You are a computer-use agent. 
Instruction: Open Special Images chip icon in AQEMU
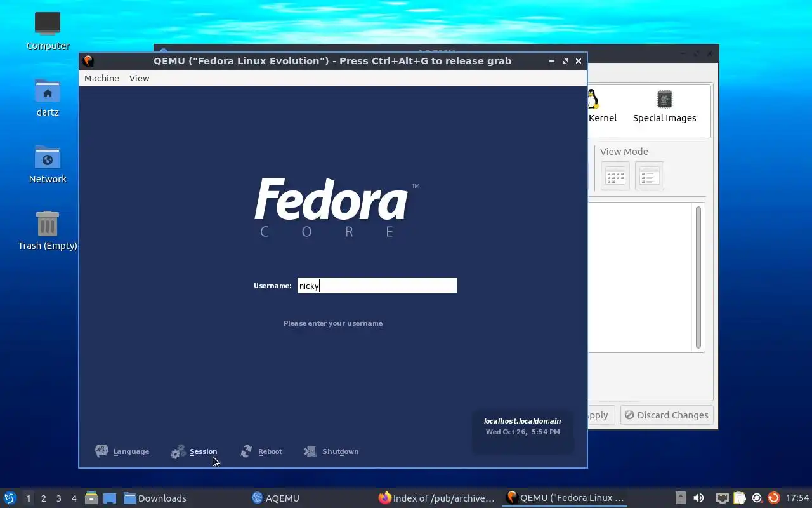pyautogui.click(x=664, y=99)
